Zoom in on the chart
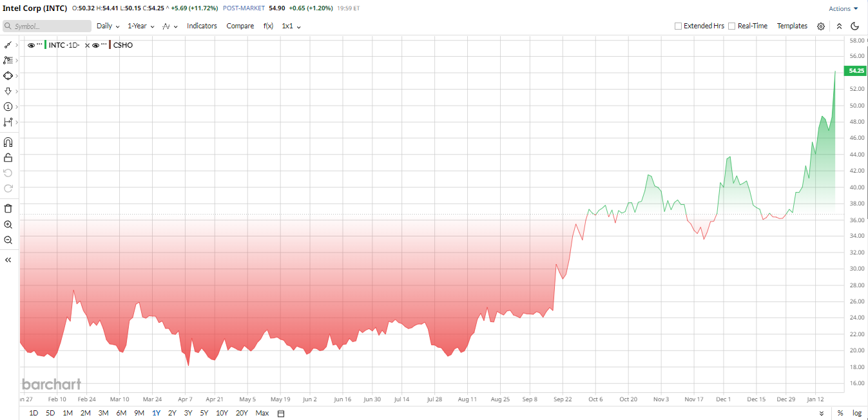868x420 pixels. coord(8,224)
